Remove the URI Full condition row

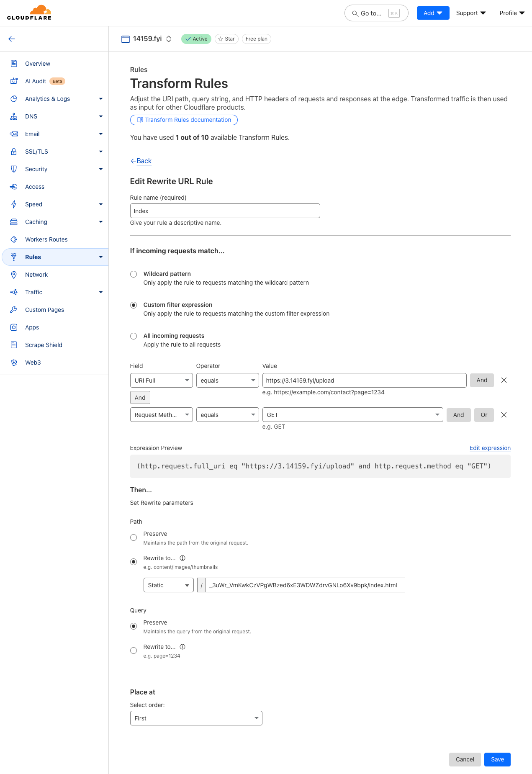[504, 380]
